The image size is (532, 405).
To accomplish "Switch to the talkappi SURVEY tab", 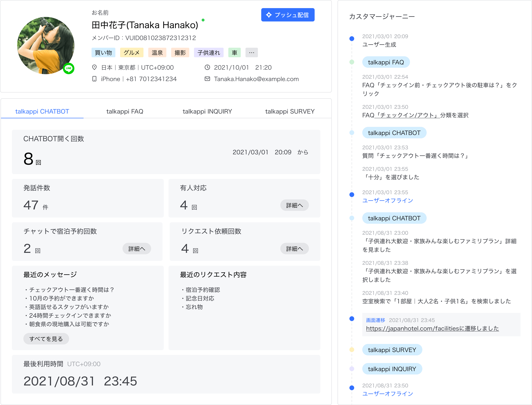I will [290, 111].
